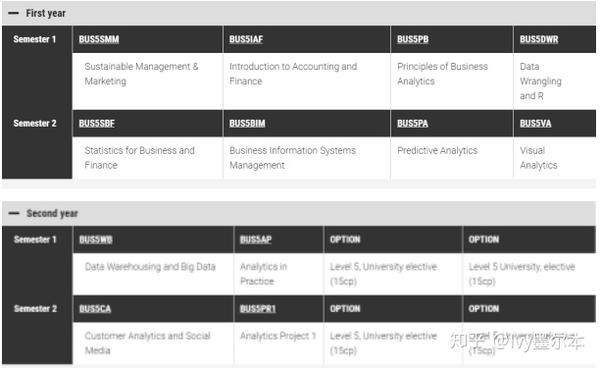Screen dimensions: 600x369
Task: Select the Predictive Analytics description cell
Action: point(452,158)
